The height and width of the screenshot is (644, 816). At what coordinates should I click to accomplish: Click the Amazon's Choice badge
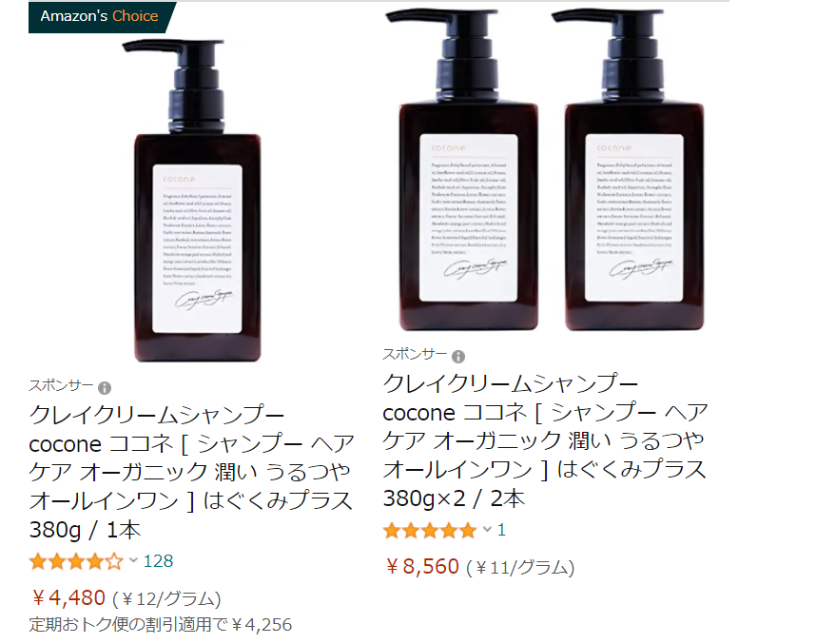click(102, 17)
